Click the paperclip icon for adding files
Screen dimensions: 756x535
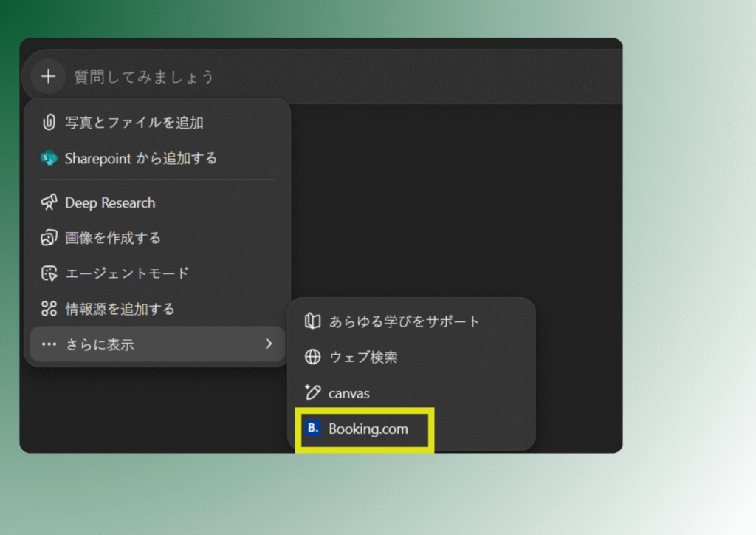[48, 123]
